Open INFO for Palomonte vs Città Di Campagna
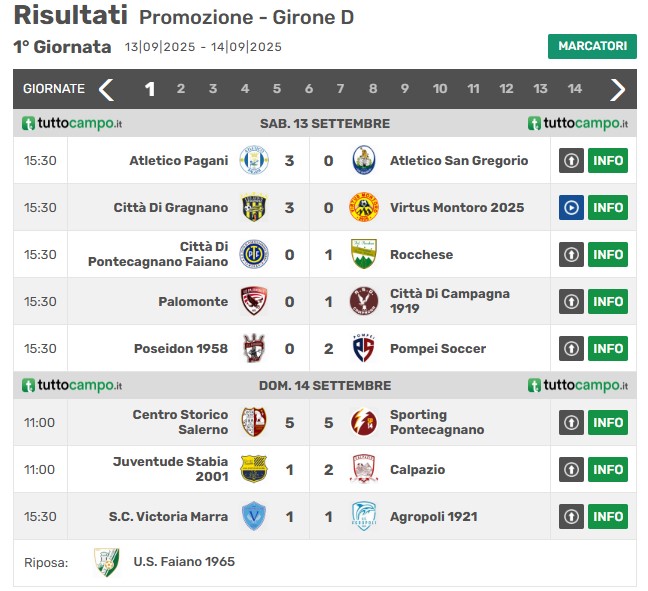Image resolution: width=648 pixels, height=591 pixels. [x=608, y=302]
